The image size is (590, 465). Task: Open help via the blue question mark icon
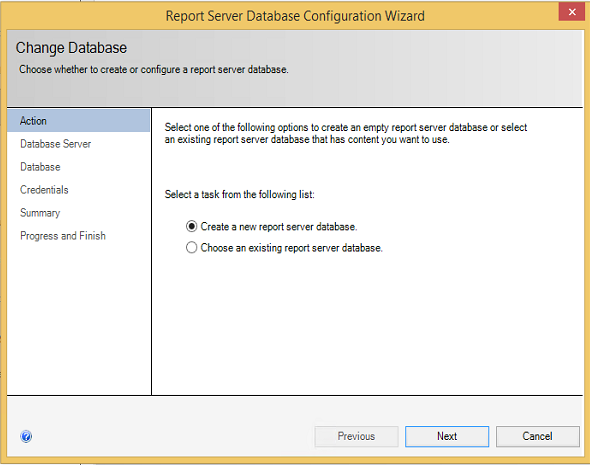[26, 436]
